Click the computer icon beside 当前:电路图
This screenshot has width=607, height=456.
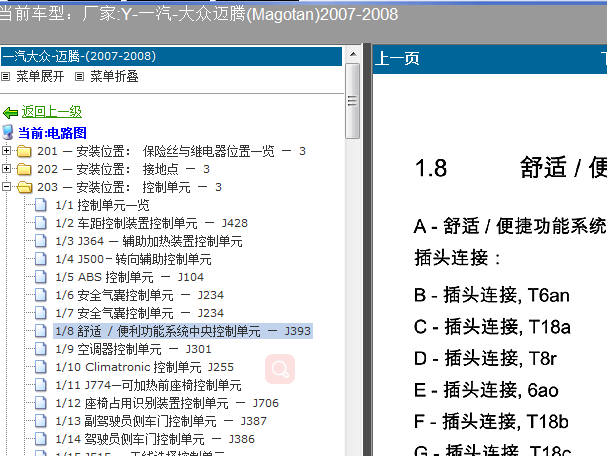tap(8, 132)
